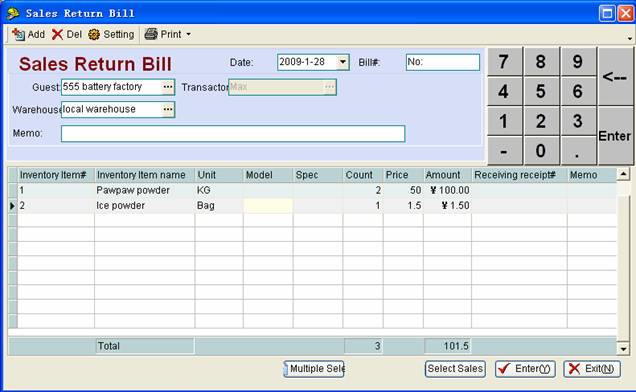Click the Multiple Select button
The image size is (636, 392).
314,369
